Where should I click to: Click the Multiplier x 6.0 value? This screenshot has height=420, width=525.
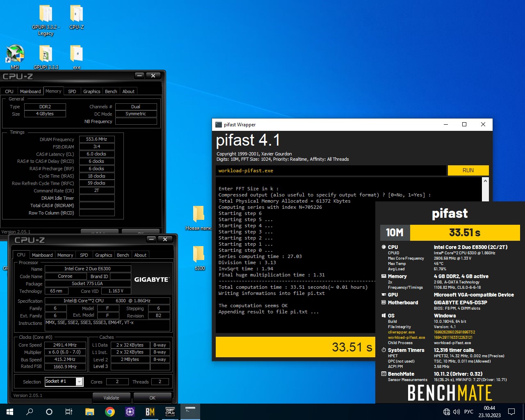pyautogui.click(x=65, y=352)
